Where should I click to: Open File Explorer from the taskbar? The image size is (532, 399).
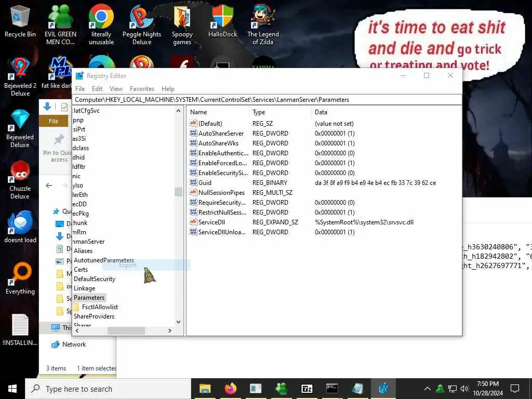click(x=205, y=389)
